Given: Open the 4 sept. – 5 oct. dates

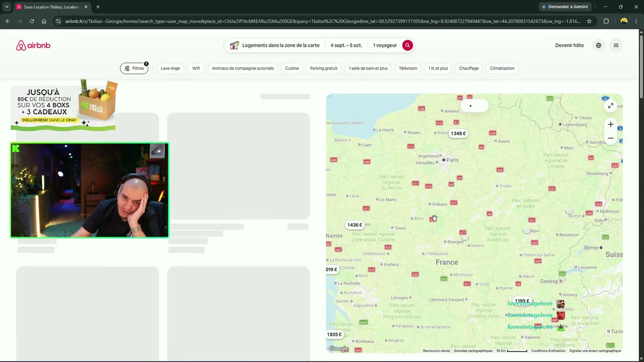Looking at the screenshot, I should pyautogui.click(x=346, y=45).
